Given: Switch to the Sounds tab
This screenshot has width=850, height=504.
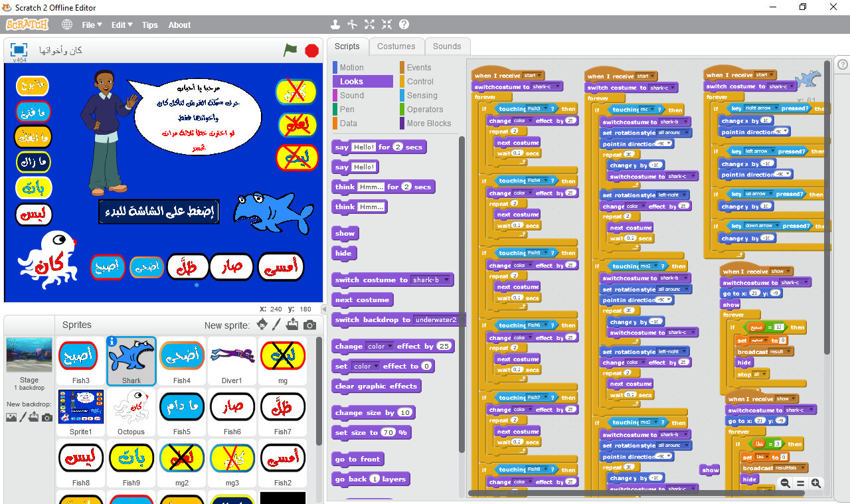Looking at the screenshot, I should point(447,46).
